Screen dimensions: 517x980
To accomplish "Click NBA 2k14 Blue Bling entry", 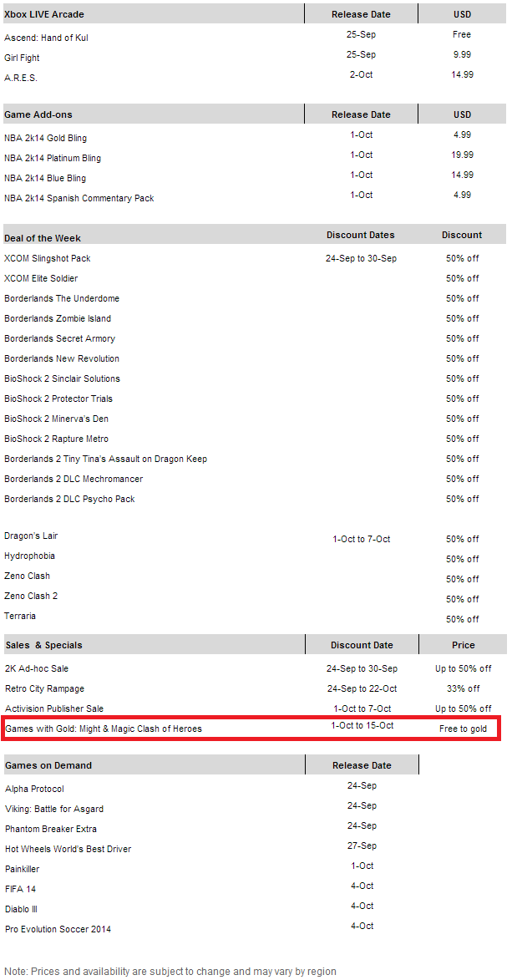I will [x=45, y=177].
